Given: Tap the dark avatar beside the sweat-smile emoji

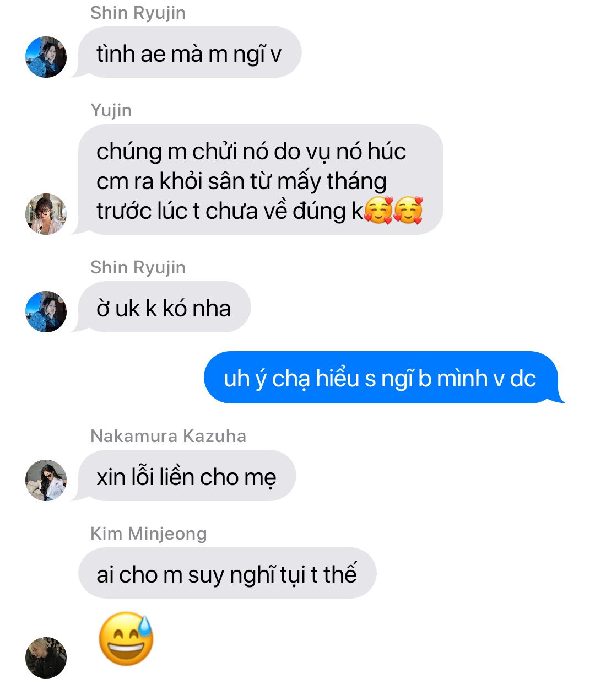Looking at the screenshot, I should [x=46, y=658].
